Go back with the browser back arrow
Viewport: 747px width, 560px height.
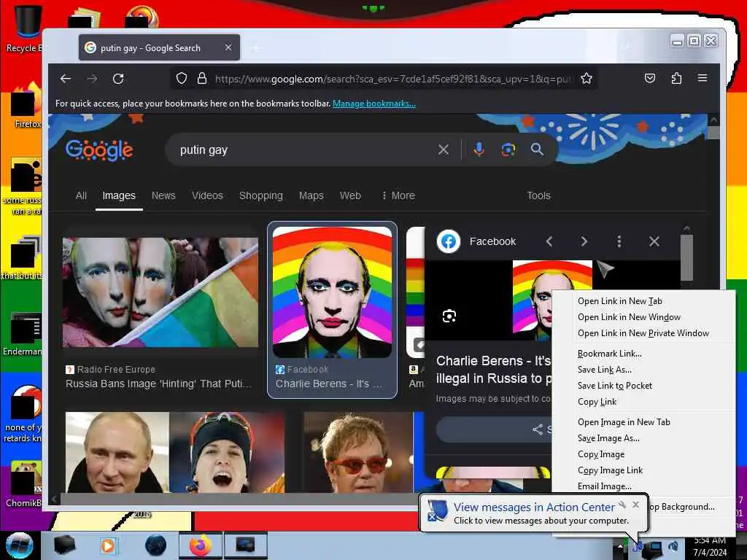point(66,79)
